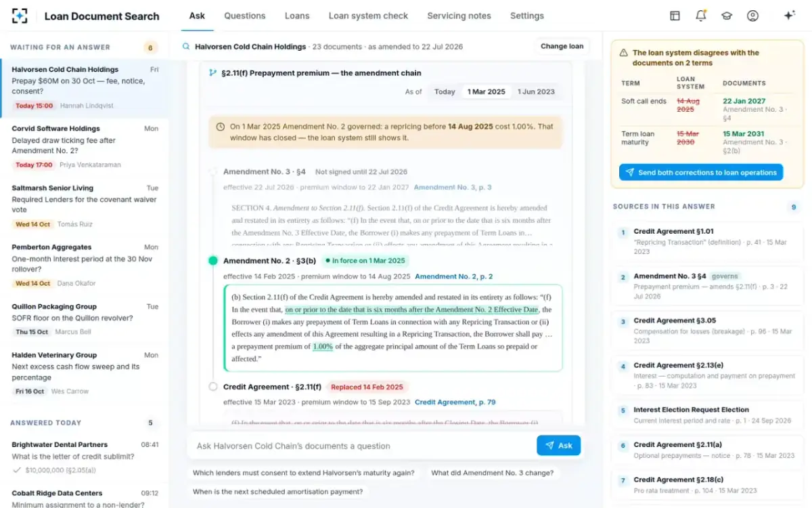Viewport: 812px width, 508px height.
Task: Open the graduation cap learning icon
Action: [x=727, y=16]
